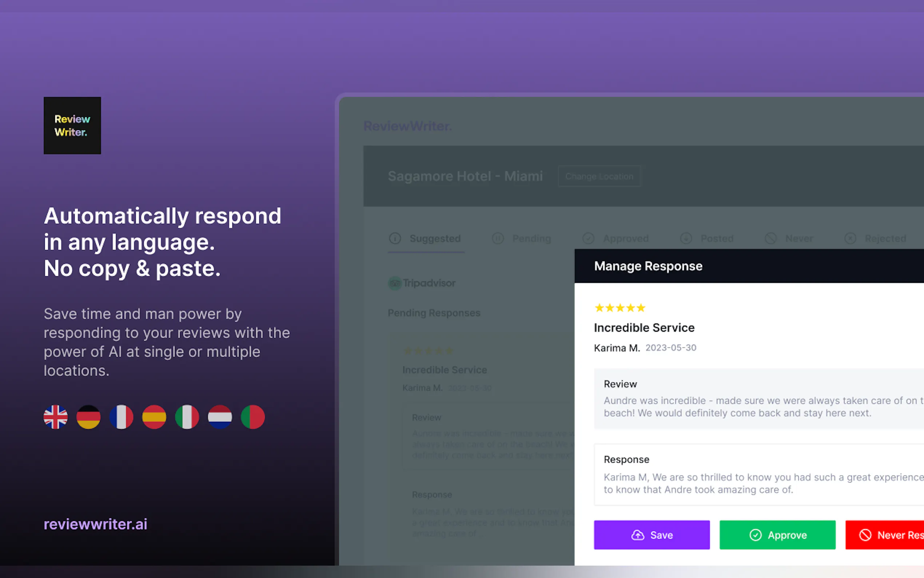Click the United Kingdom flag icon

56,417
